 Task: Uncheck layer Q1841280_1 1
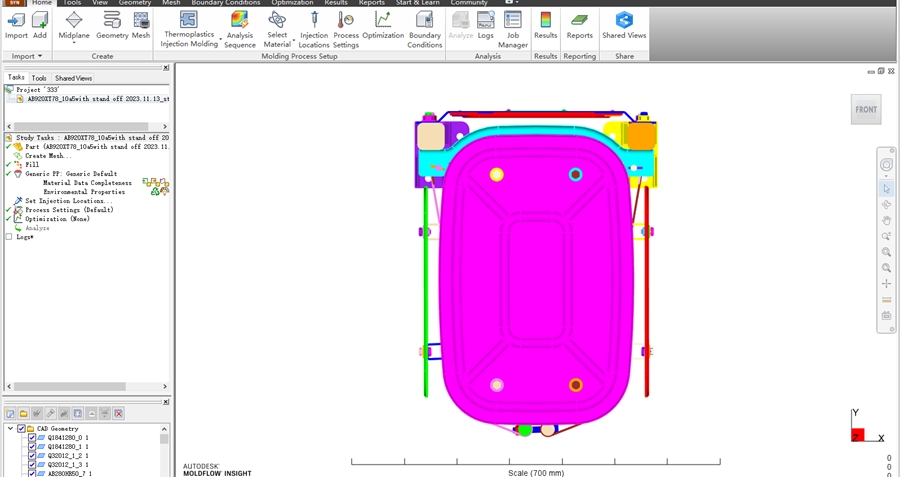click(x=32, y=447)
